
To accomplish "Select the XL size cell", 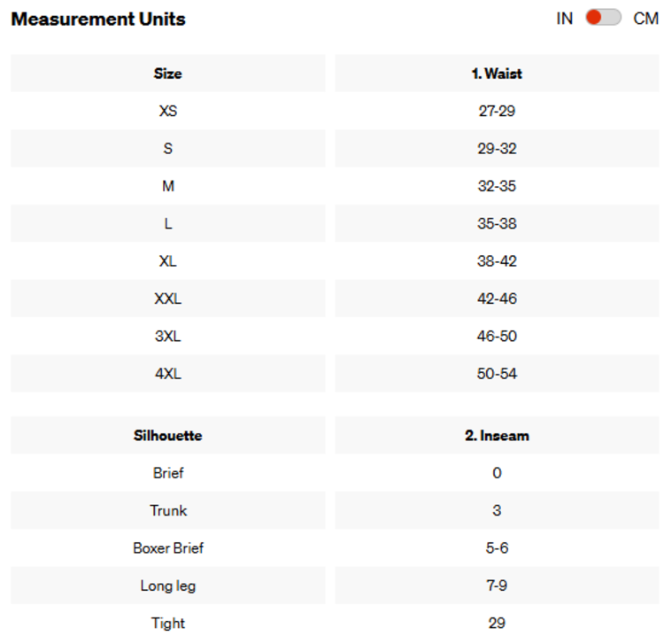I will click(x=167, y=261).
